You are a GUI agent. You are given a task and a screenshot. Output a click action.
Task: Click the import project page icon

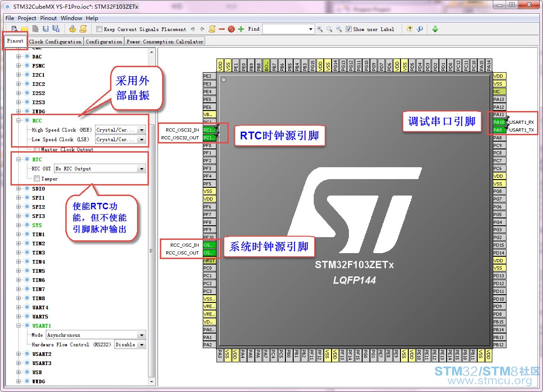coord(35,29)
